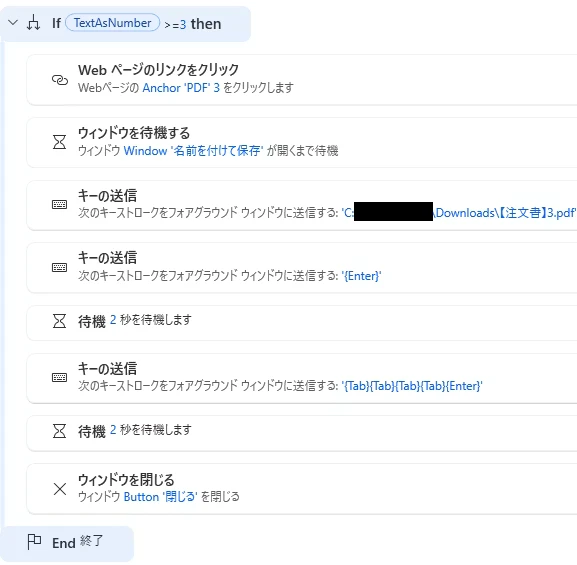The height and width of the screenshot is (565, 577).
Task: Click hourglass icon of ウィンドウを待機する action
Action: click(60, 142)
